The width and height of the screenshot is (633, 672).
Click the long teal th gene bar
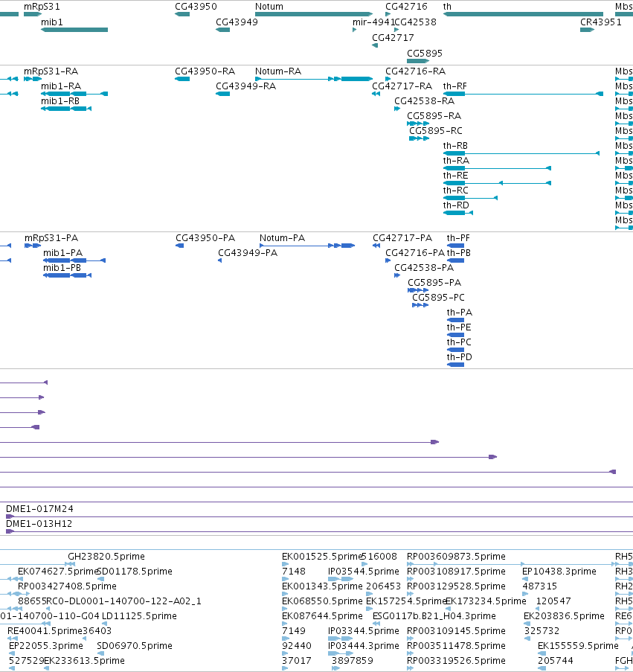click(523, 14)
